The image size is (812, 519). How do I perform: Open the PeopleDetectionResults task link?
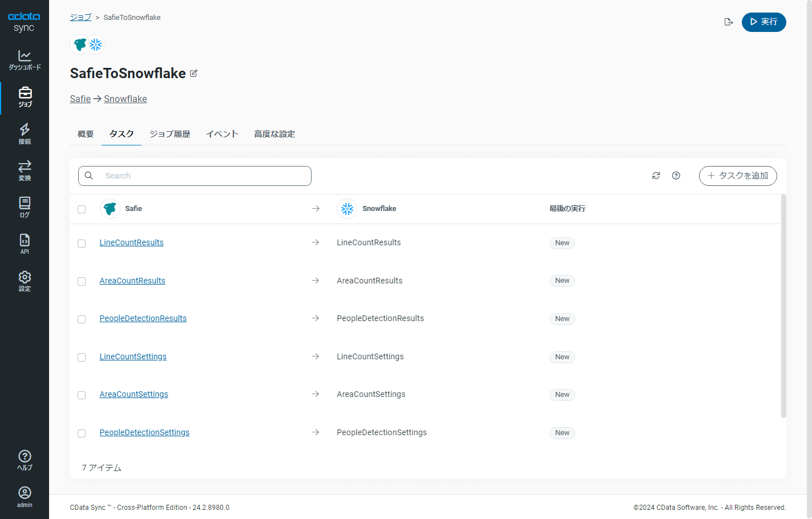coord(143,318)
